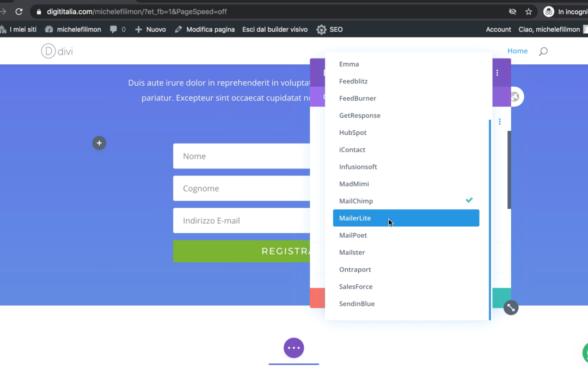Viewport: 588px width, 368px height.
Task: Select GetResponse from the provider list
Action: (406, 115)
